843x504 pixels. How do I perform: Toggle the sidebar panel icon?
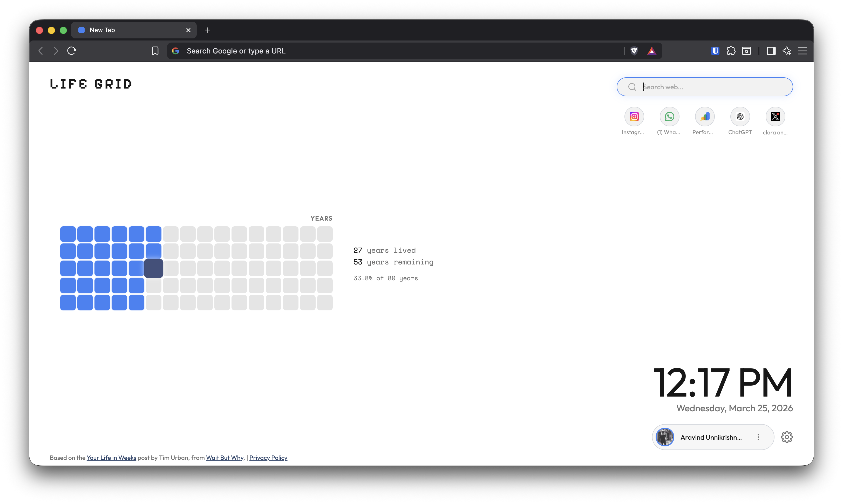[x=771, y=51]
